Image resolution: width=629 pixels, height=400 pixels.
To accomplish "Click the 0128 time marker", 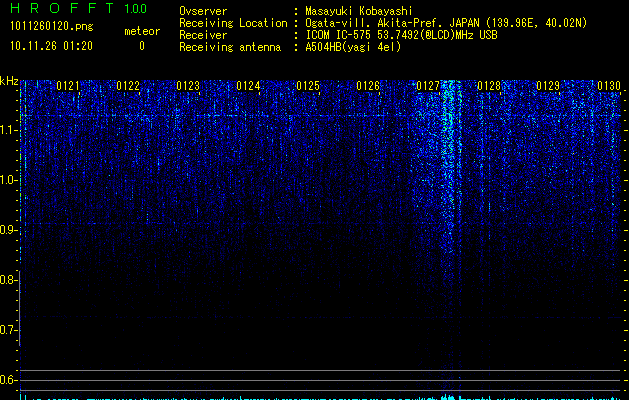I will [489, 86].
